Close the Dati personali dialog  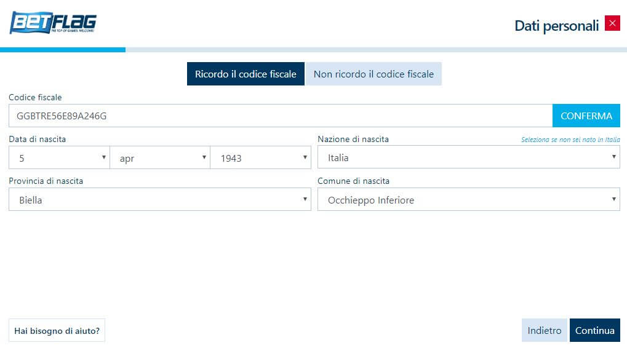tap(612, 23)
